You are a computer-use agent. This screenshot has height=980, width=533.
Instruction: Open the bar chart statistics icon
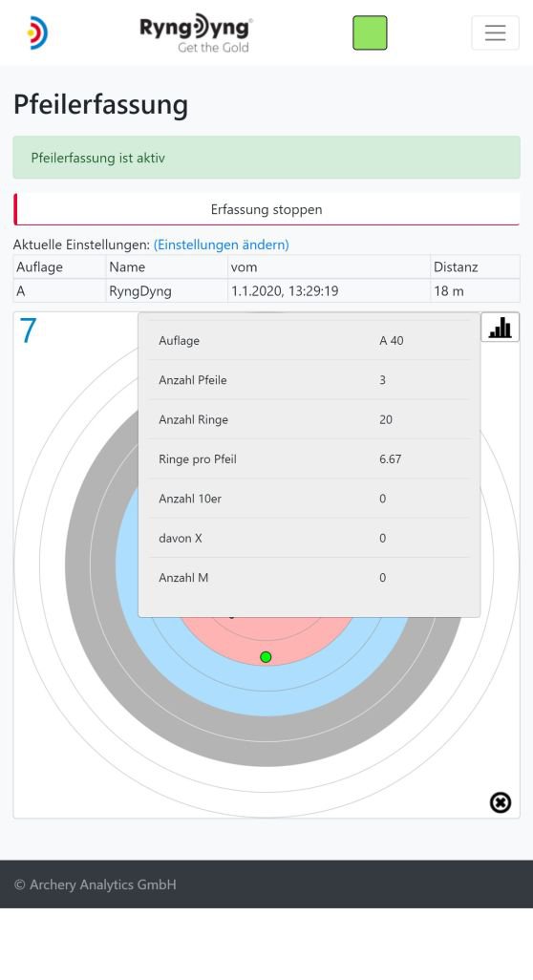click(500, 327)
